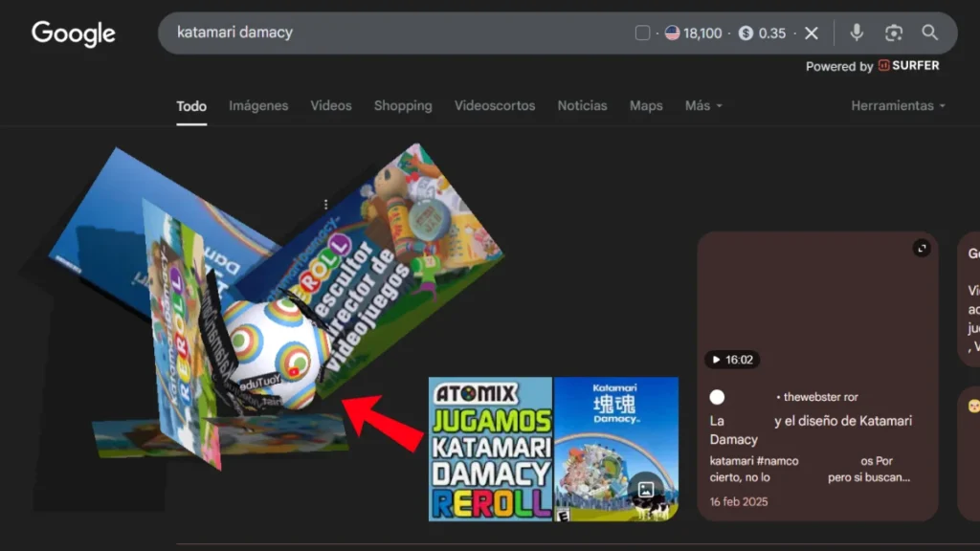Tick the Surfer keyword checkbox in search bar
Viewport: 980px width, 551px height.
click(x=642, y=33)
